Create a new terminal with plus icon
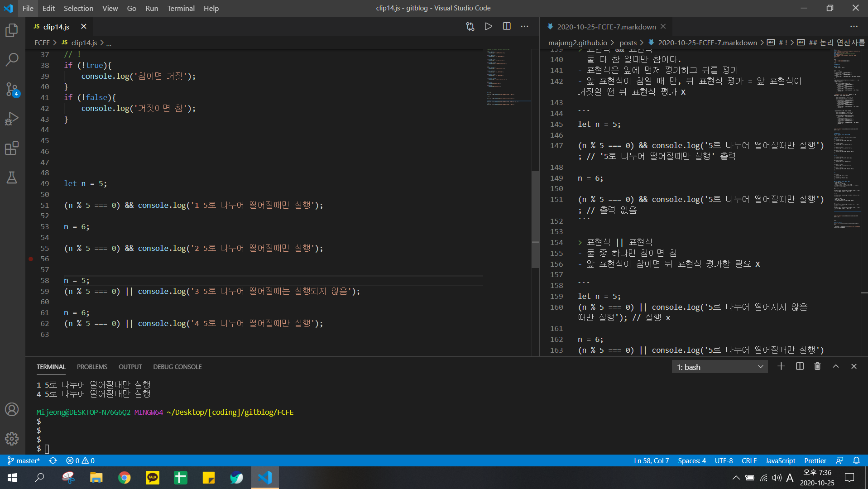This screenshot has height=489, width=868. [x=781, y=367]
